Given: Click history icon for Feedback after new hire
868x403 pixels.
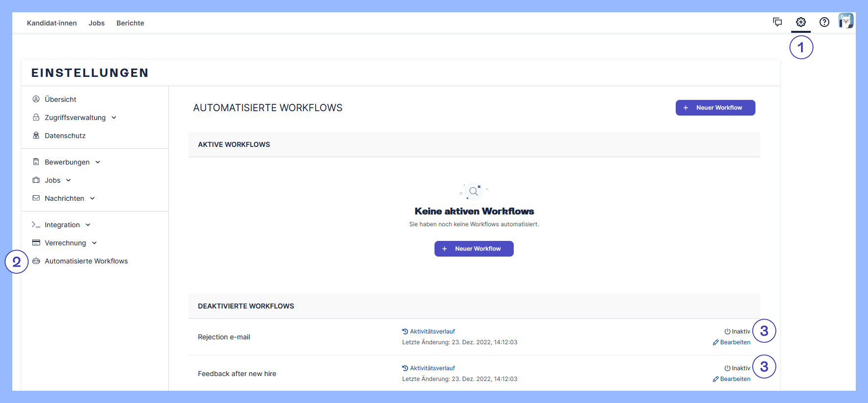Looking at the screenshot, I should 405,368.
